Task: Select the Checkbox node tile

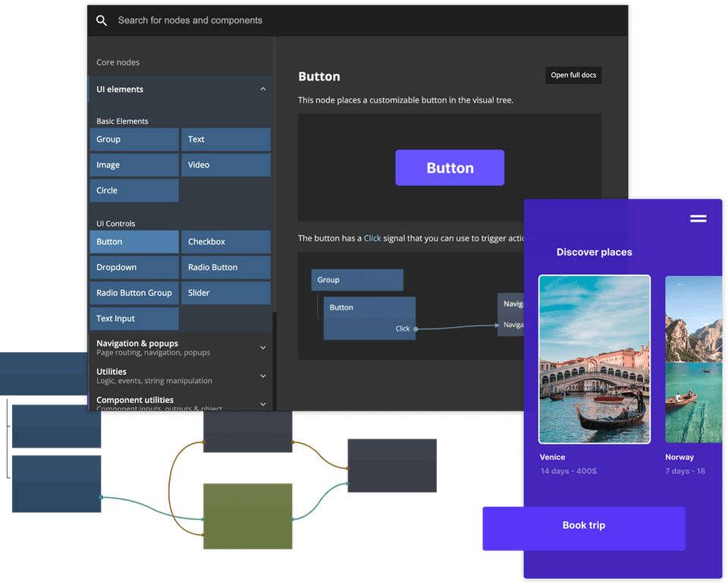Action: coord(225,241)
